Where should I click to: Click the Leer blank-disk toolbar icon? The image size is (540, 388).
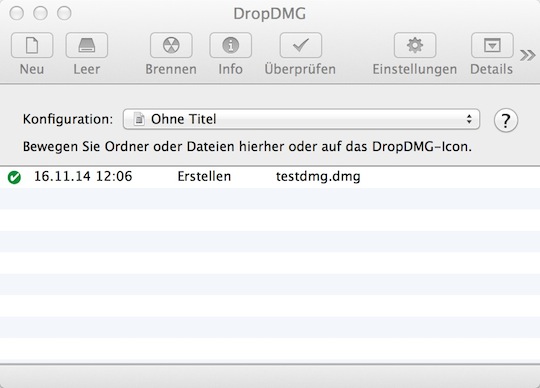point(87,45)
